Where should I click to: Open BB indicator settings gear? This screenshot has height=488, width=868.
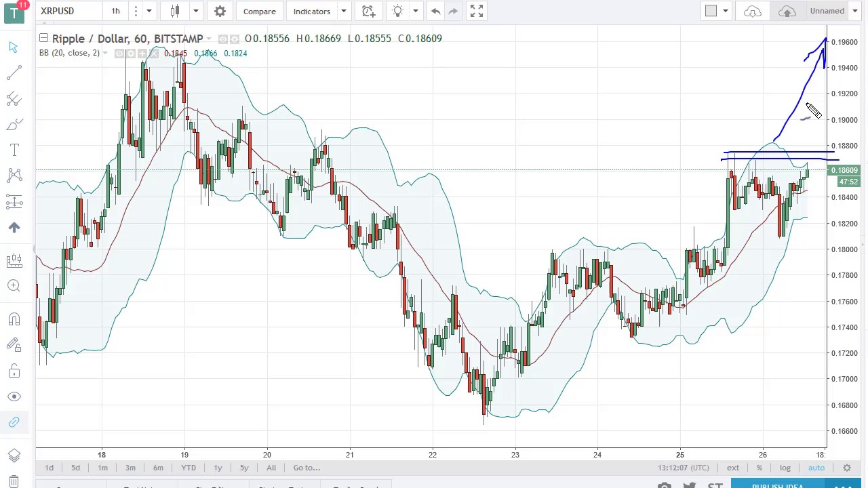point(131,54)
